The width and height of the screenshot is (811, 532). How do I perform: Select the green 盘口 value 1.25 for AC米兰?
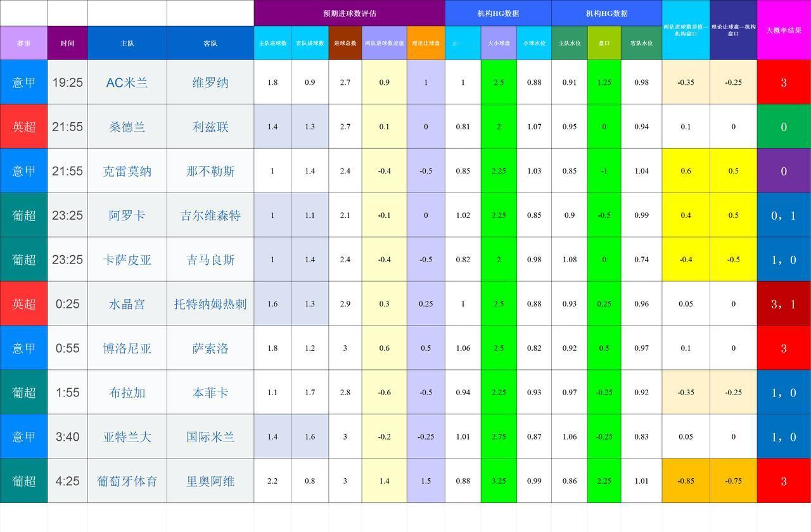(x=603, y=82)
